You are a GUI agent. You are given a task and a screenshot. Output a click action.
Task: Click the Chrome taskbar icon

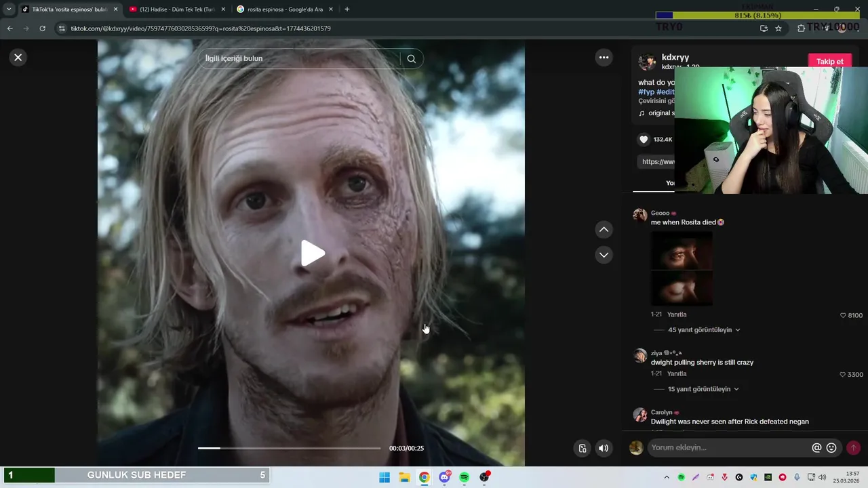424,477
